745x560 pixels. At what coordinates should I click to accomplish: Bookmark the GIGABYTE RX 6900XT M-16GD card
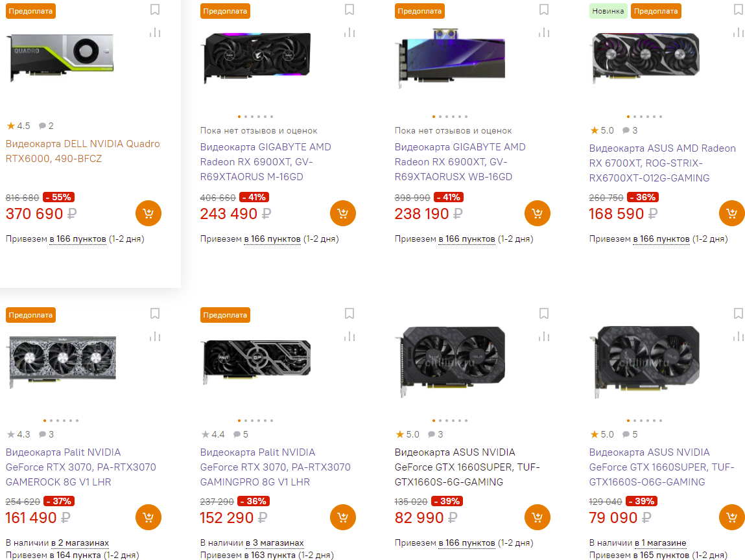click(x=349, y=10)
